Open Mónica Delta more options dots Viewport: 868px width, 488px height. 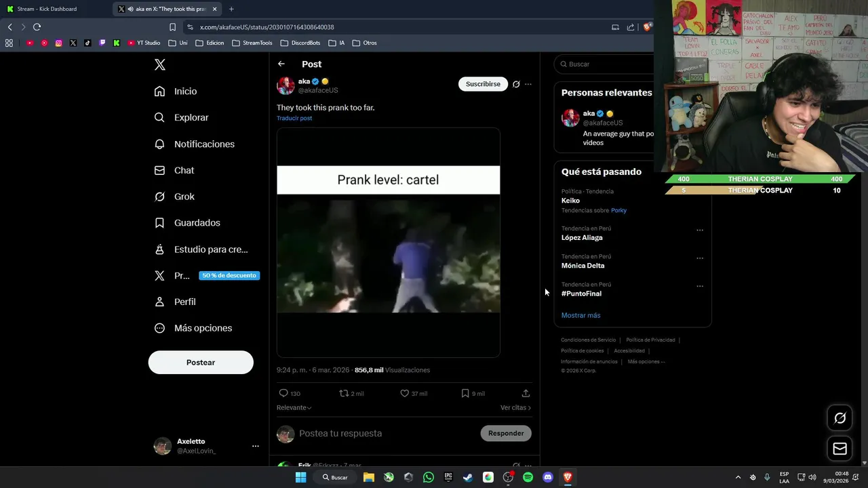700,258
